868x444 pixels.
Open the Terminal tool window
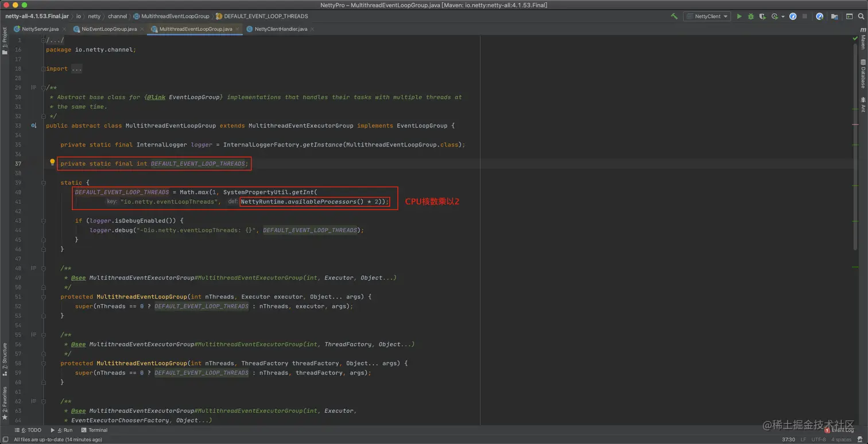coord(94,430)
